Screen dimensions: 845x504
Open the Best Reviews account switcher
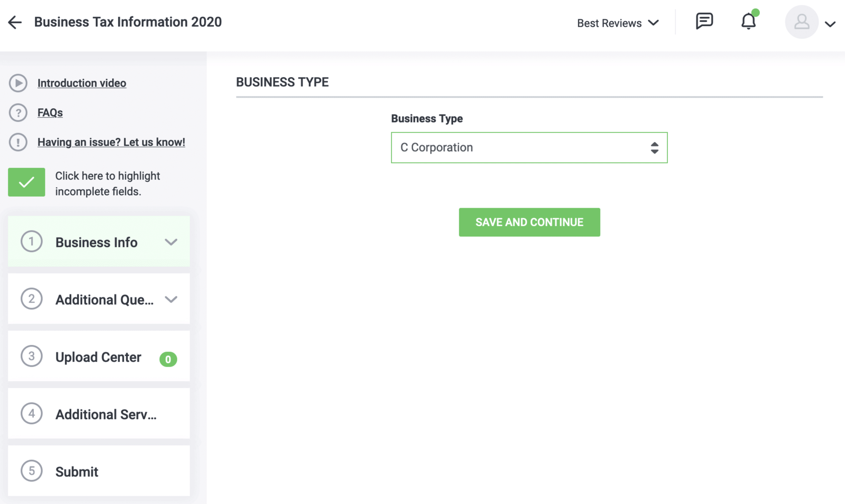click(x=618, y=22)
